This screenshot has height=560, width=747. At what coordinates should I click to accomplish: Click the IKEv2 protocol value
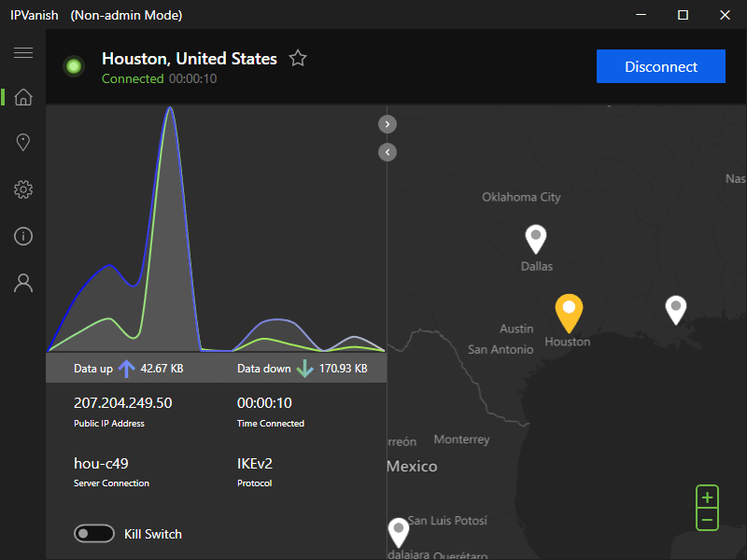[255, 463]
